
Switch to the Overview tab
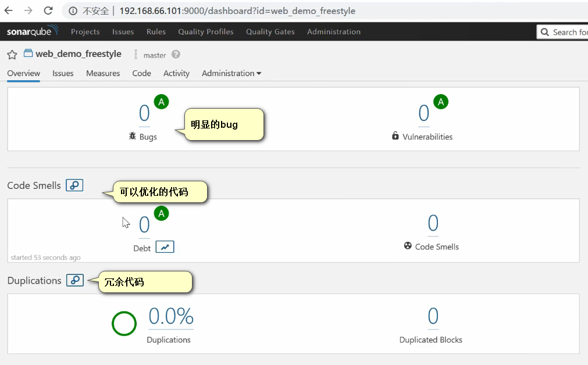coord(24,73)
